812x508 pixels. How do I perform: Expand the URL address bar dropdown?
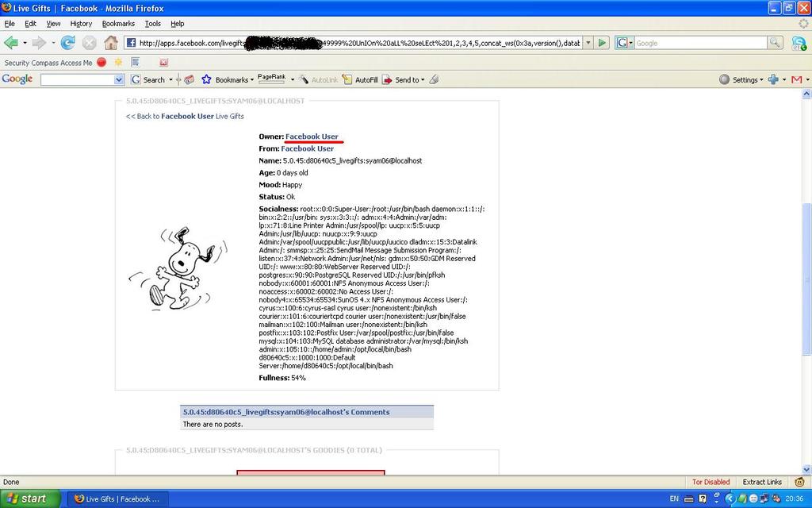click(x=588, y=43)
